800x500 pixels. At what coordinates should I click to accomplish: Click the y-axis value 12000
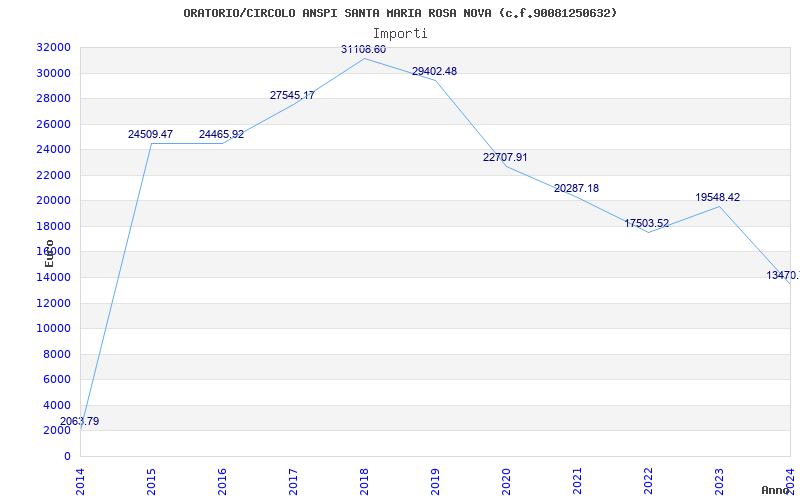coord(53,303)
